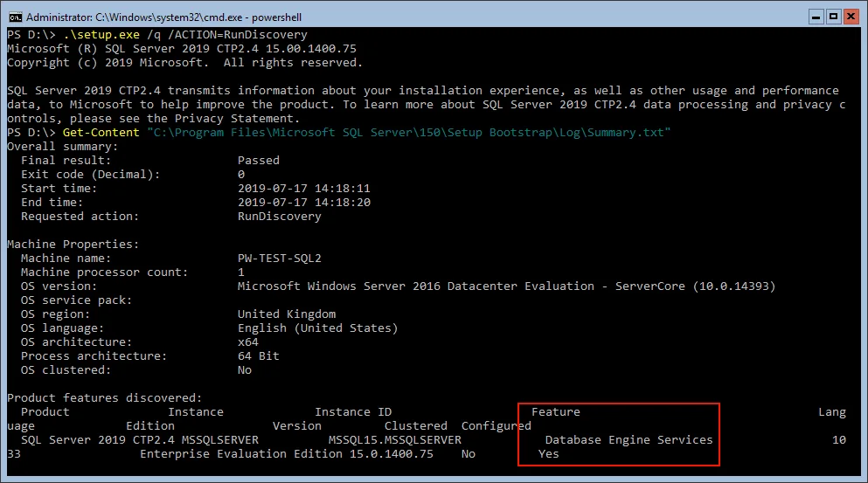Click the 'Machine processor count:' label
Viewport: 868px width, 483px height.
pos(104,273)
